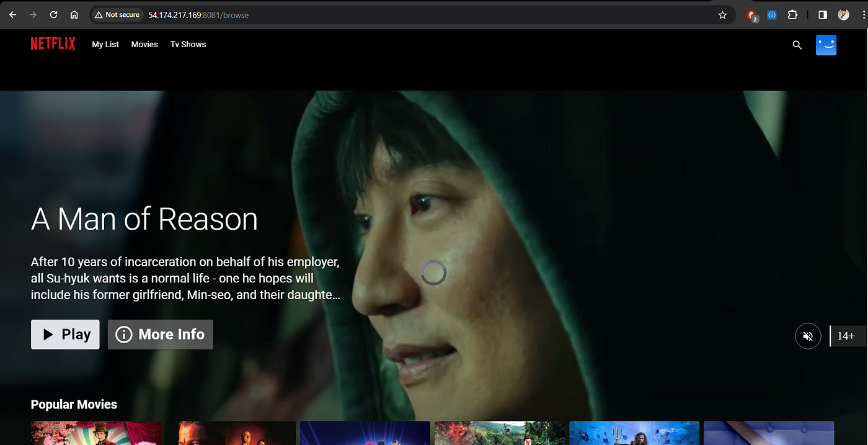
Task: Click the Netflix logo
Action: 53,44
